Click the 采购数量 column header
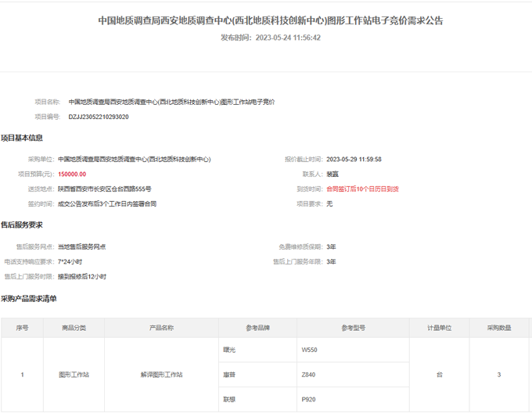Viewport: 532px width, 417px height. coord(499,329)
